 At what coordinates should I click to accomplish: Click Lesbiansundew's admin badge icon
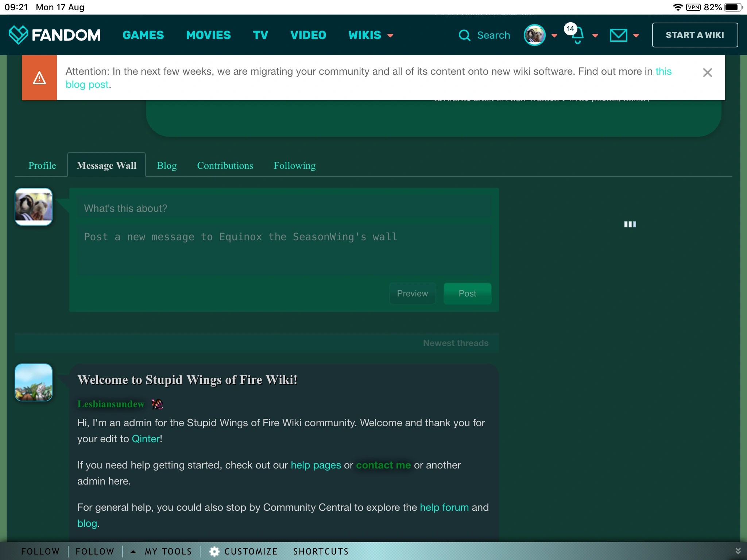(x=157, y=404)
